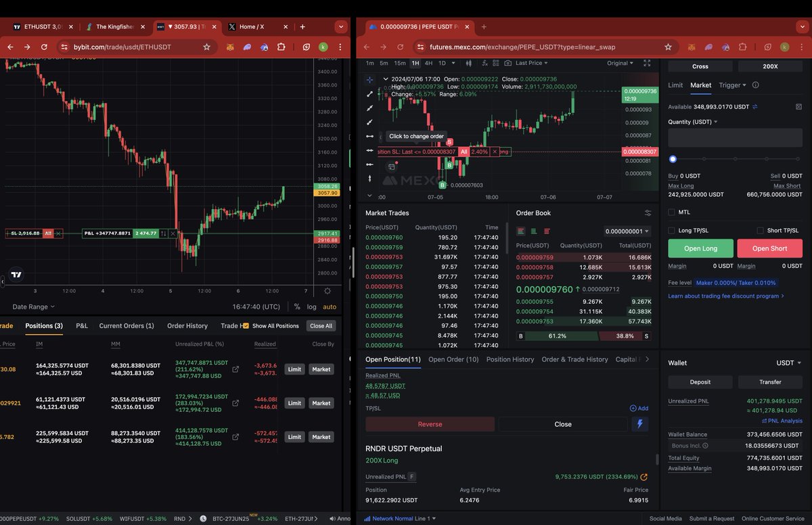Click the transfer arrows icon beside Available USDT
The width and height of the screenshot is (812, 525).
[x=755, y=107]
